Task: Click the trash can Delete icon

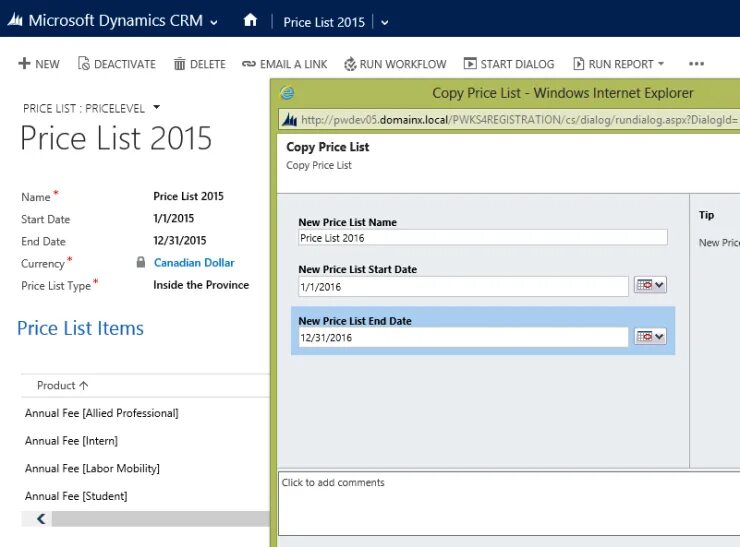Action: tap(179, 63)
